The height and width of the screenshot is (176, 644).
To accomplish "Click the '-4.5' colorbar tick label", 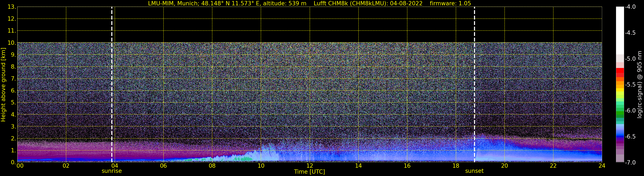I will pos(630,33).
